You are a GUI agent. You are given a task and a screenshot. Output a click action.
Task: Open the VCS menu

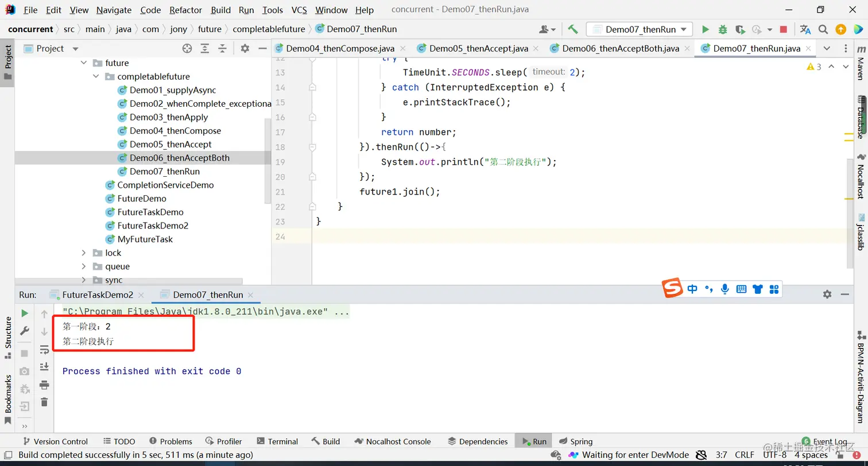[299, 10]
